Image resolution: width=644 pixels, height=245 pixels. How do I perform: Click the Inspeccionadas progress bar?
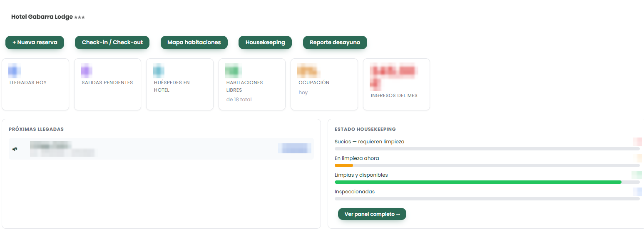(487, 199)
